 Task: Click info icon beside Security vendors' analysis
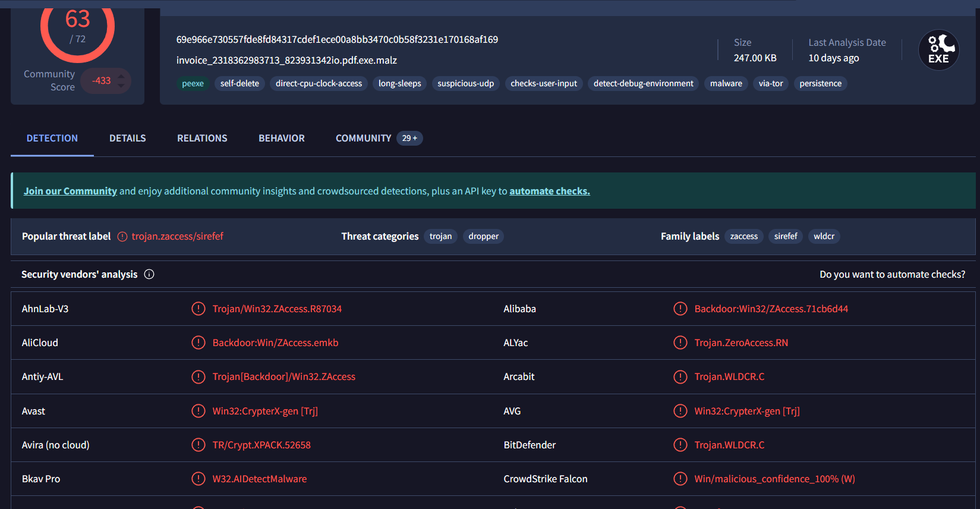tap(149, 274)
